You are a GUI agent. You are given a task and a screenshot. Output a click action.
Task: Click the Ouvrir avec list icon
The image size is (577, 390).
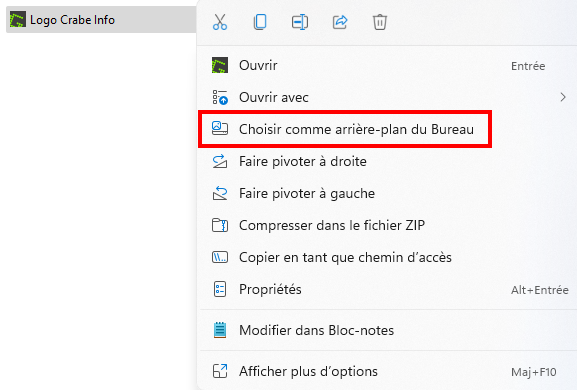point(220,98)
